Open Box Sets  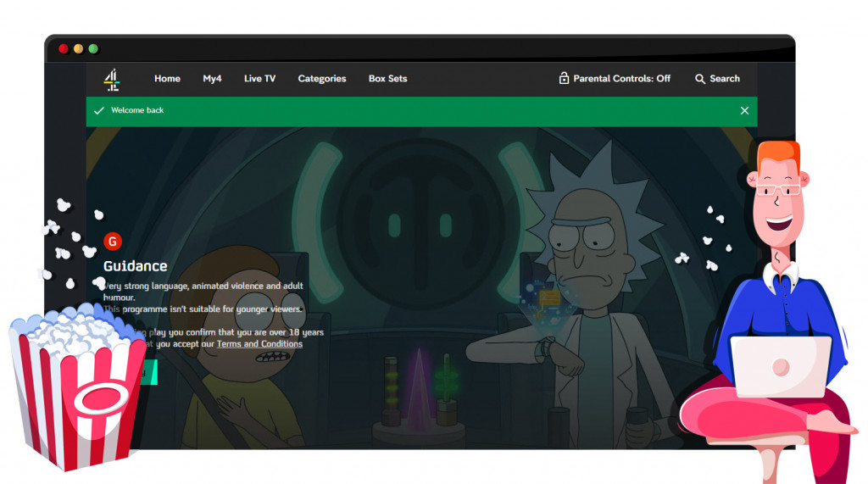point(387,79)
